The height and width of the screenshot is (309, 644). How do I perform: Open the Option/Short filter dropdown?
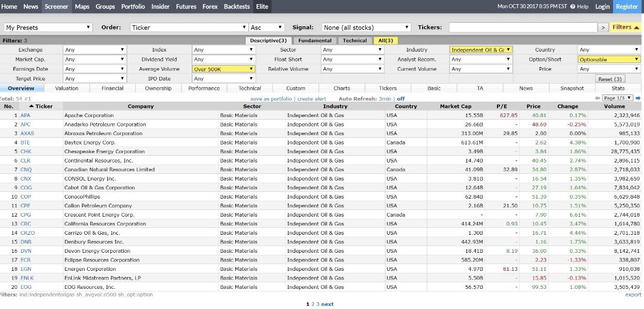(609, 60)
